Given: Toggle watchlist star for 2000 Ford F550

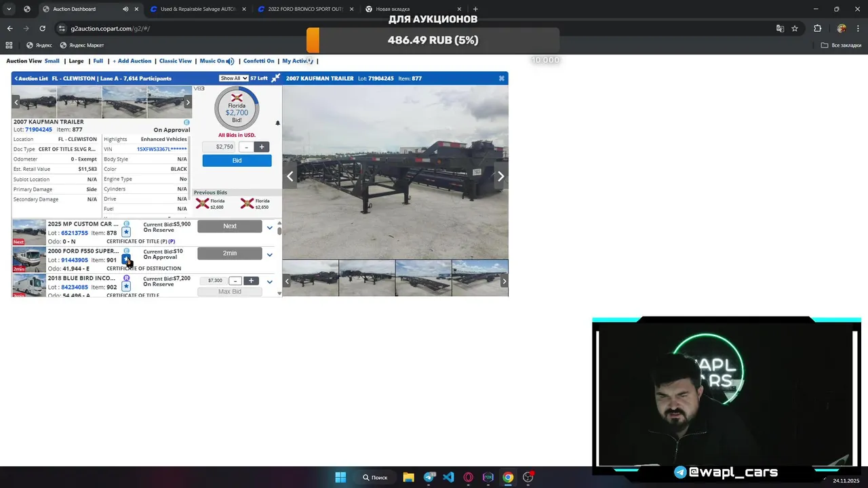Looking at the screenshot, I should point(126,260).
